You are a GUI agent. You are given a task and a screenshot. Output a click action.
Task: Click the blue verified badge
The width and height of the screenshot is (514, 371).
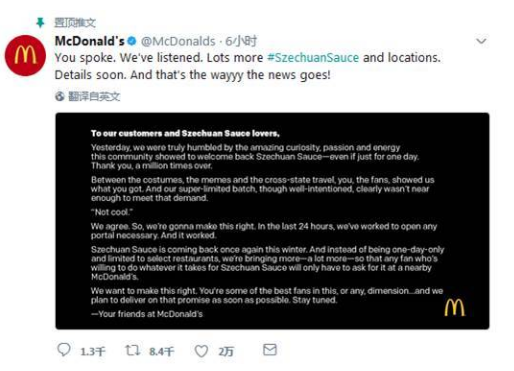(x=132, y=41)
